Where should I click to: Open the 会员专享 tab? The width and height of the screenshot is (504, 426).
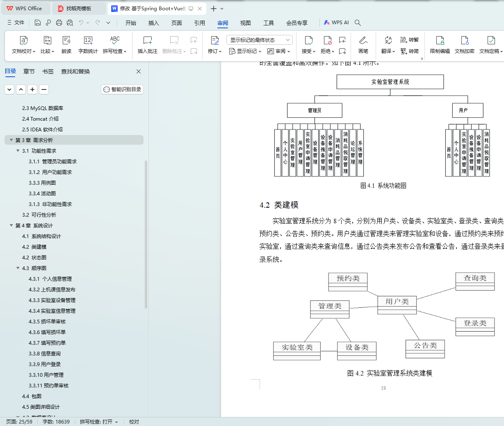(x=297, y=23)
